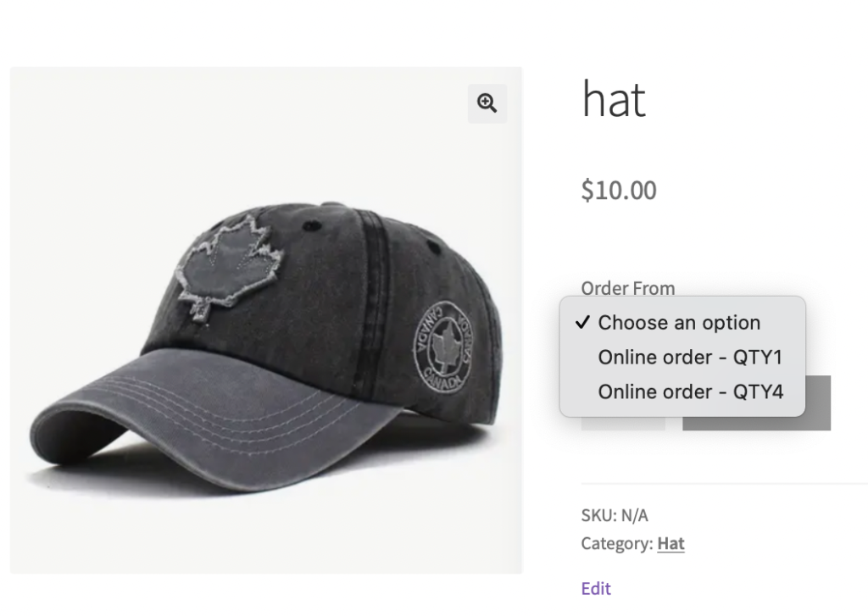The height and width of the screenshot is (616, 868).
Task: Click the magnifier zoom icon on product image
Action: coord(487,103)
